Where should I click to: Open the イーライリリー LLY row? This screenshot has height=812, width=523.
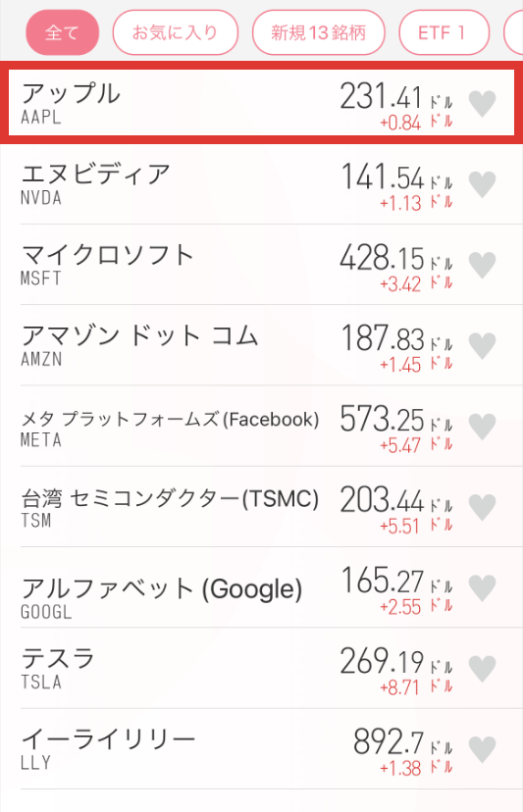[x=261, y=749]
